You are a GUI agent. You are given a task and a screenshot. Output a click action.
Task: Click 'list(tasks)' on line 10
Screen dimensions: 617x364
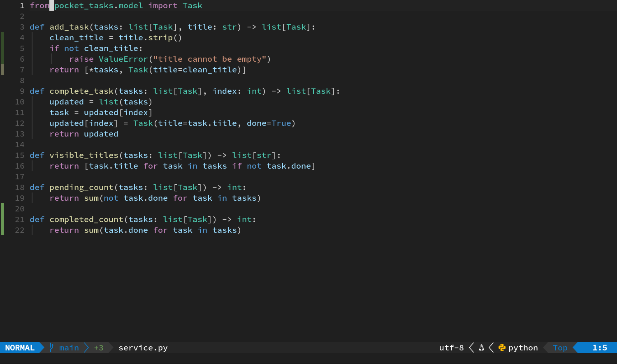[x=126, y=102]
